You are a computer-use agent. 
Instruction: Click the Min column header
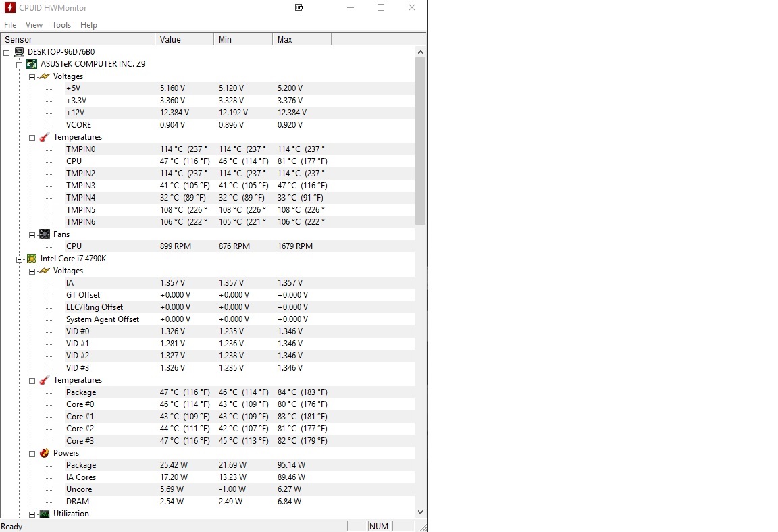pyautogui.click(x=243, y=39)
